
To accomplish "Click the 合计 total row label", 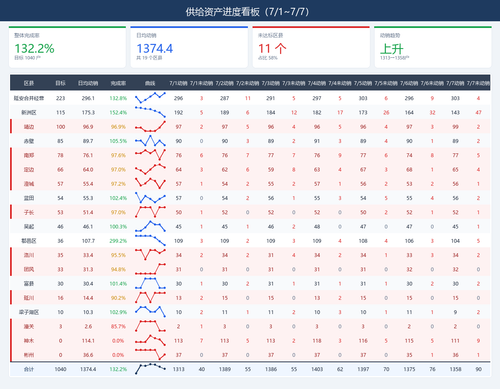I will (x=29, y=369).
